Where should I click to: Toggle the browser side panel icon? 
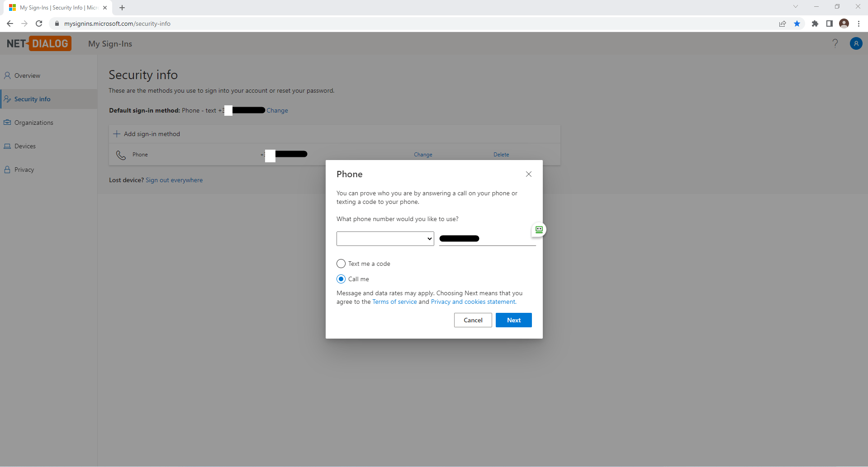point(830,24)
